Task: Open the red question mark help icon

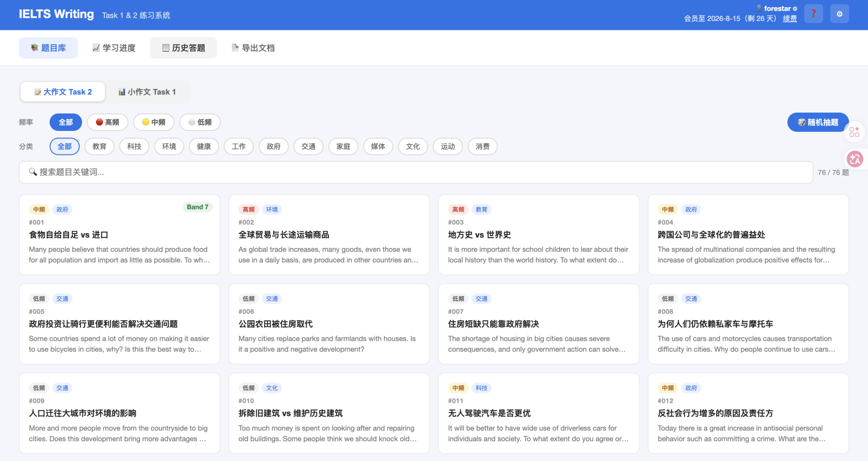Action: click(x=813, y=14)
